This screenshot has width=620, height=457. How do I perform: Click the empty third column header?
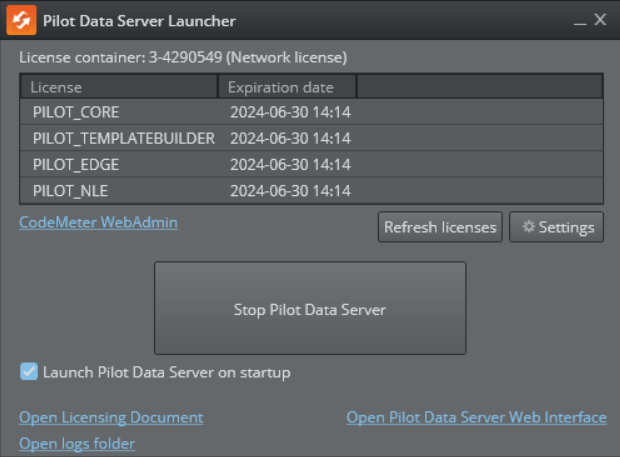click(x=479, y=87)
